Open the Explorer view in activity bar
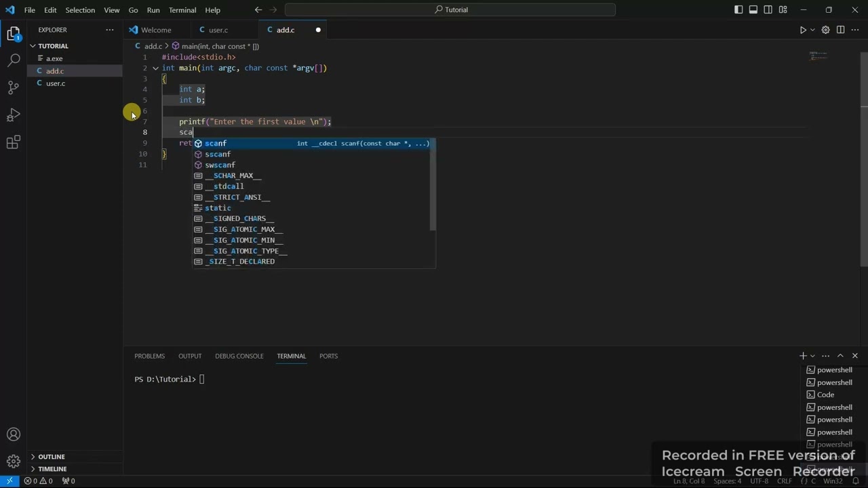 14,33
